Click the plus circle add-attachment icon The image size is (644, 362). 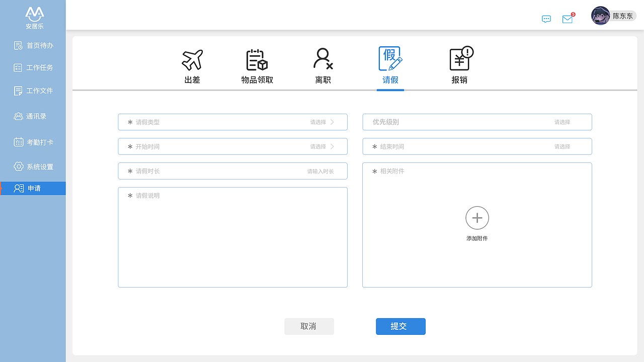477,218
